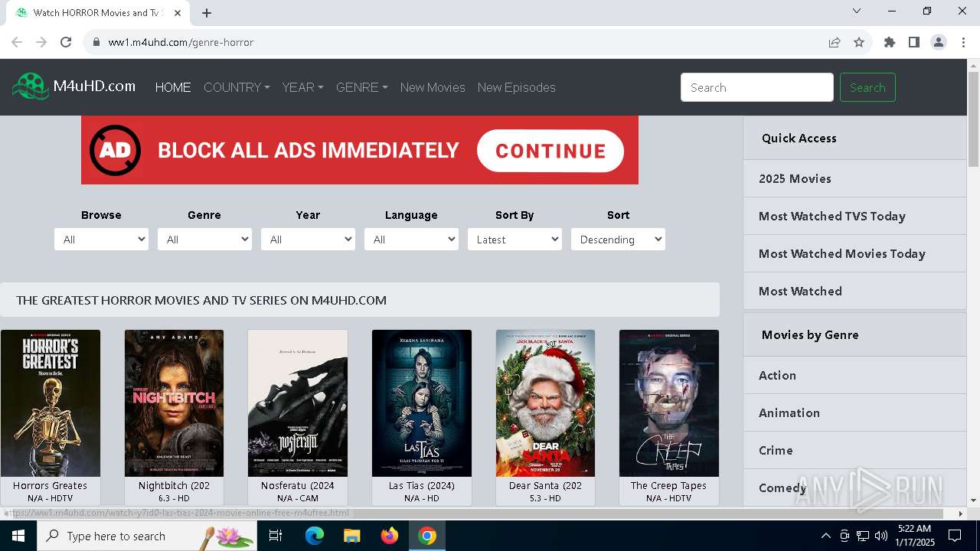980x551 pixels.
Task: Expand COUNTRY menu in navbar
Action: [237, 87]
